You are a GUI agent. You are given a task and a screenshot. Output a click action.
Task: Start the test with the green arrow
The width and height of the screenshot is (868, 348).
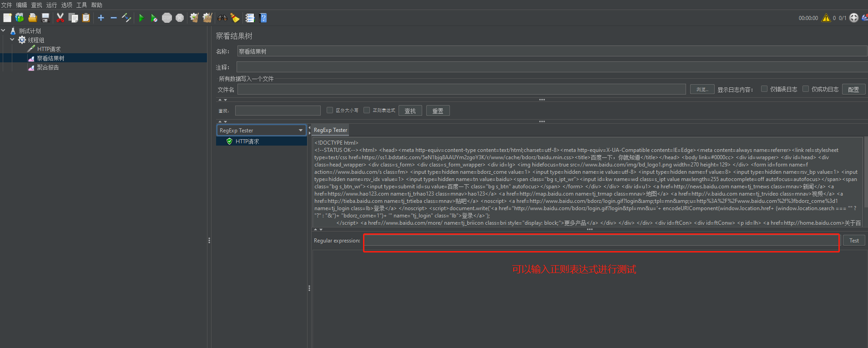click(x=141, y=18)
